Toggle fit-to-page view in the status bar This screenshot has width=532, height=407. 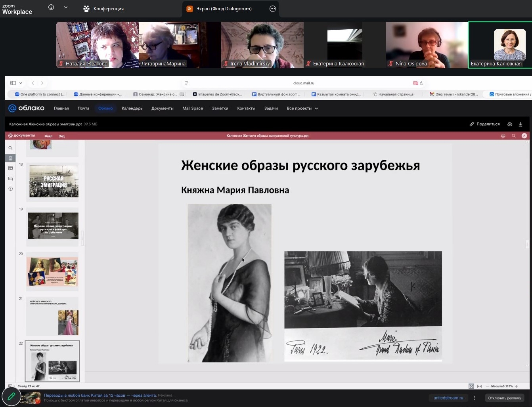coord(471,386)
